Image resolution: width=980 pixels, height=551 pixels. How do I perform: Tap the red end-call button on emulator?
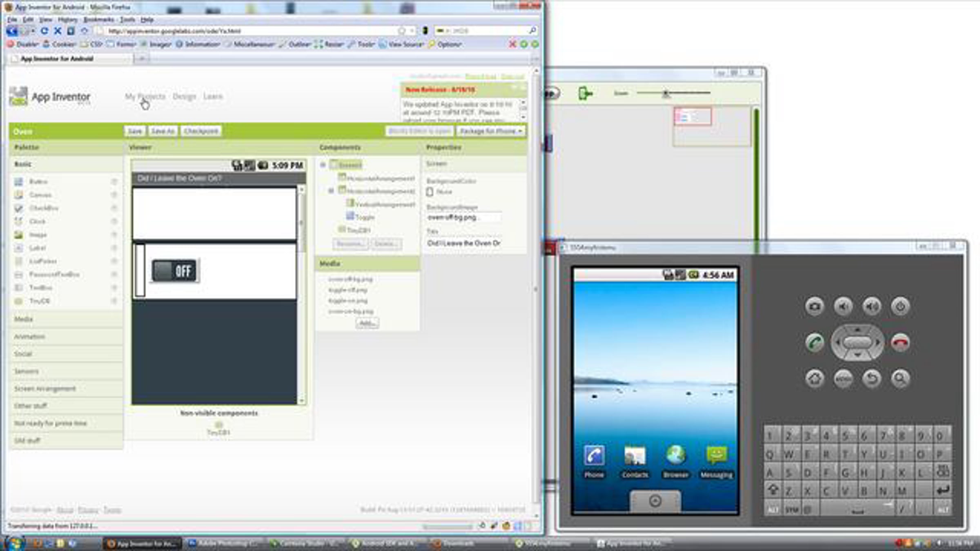900,342
